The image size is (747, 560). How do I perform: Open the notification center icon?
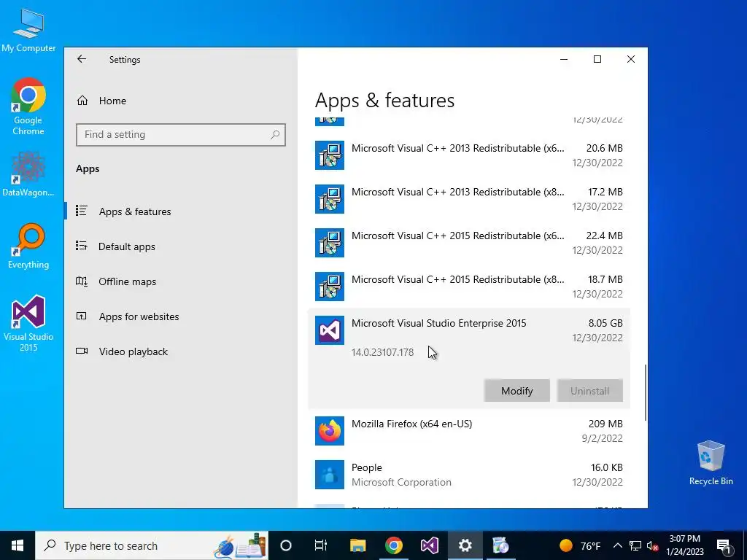pos(724,545)
